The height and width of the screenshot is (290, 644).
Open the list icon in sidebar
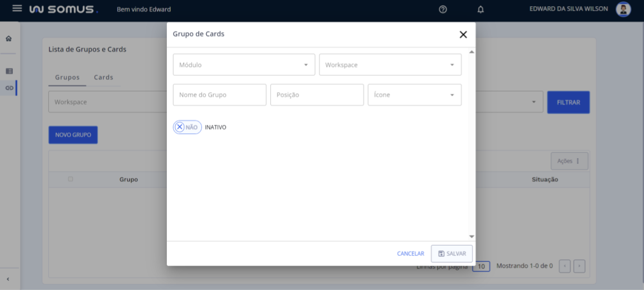click(9, 71)
